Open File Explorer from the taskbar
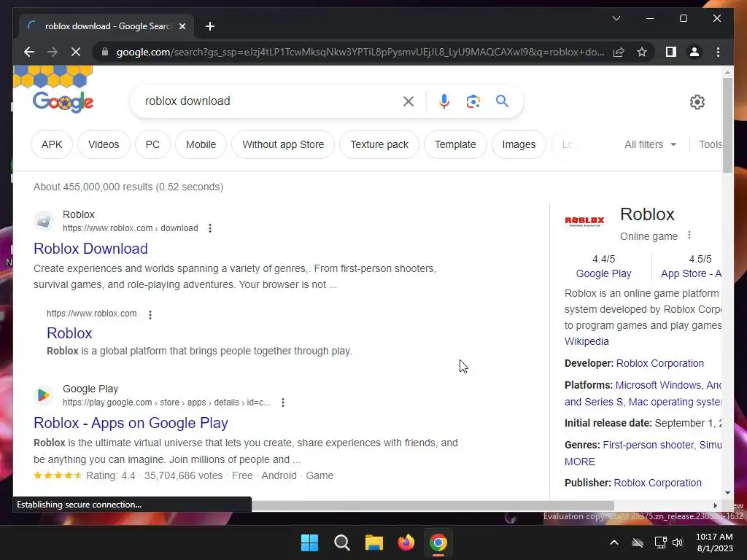 click(x=374, y=542)
